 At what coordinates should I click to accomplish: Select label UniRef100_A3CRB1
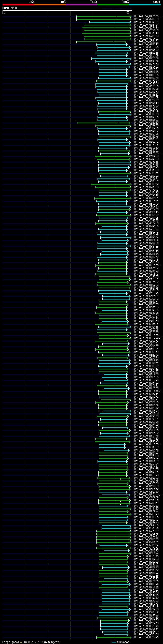tap(146, 369)
